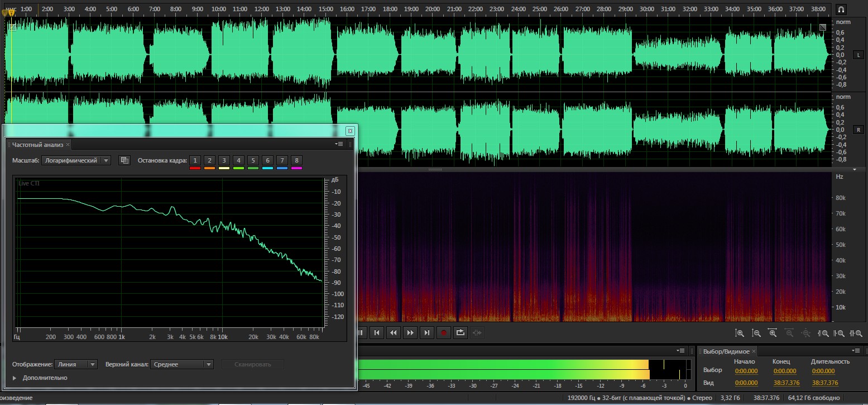This screenshot has height=405, width=868.
Task: Toggle the left channel L button
Action: tap(859, 55)
